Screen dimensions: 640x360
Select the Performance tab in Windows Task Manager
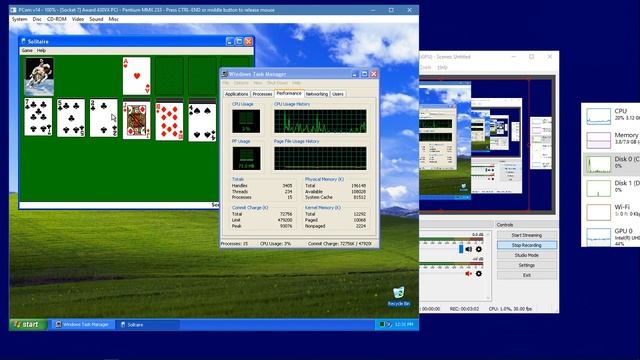coord(289,93)
